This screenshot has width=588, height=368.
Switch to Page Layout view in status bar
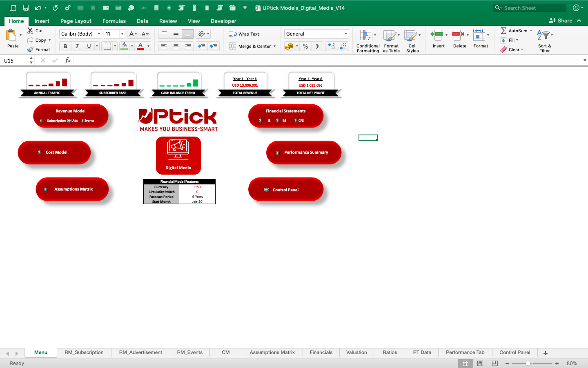(480, 363)
